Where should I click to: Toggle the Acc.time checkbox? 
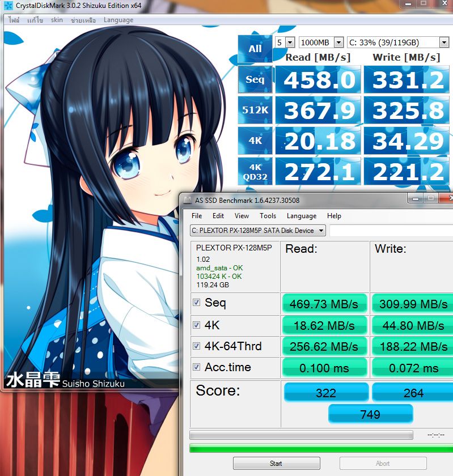coord(196,367)
